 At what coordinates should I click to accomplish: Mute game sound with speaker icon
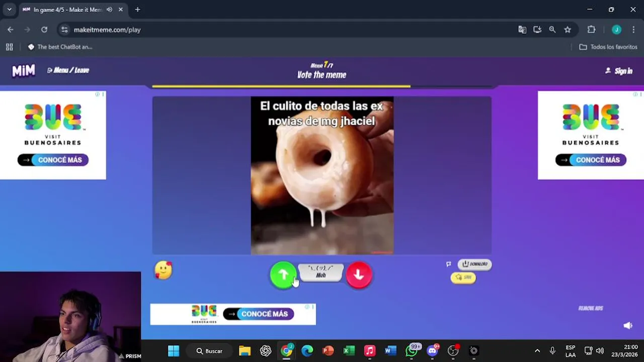[x=628, y=326]
